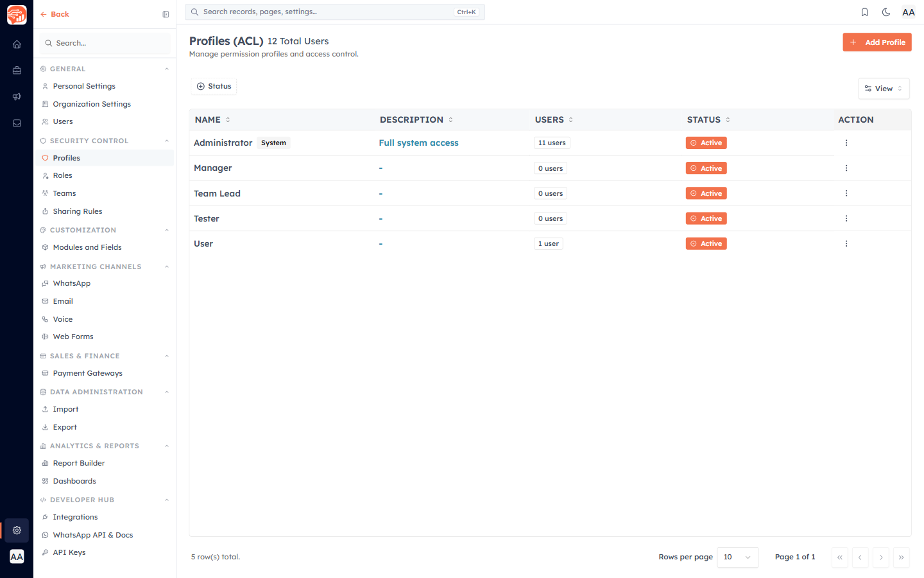
Task: Open the action menu for Manager row
Action: 846,168
